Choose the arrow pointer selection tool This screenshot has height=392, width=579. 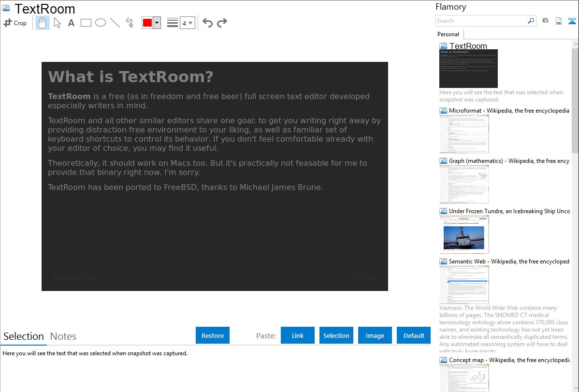[57, 23]
